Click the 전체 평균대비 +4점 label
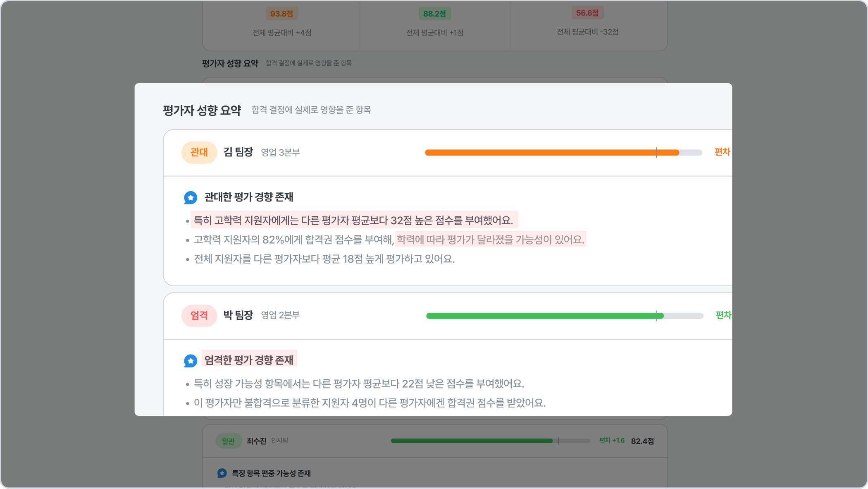The width and height of the screenshot is (868, 489). point(282,33)
